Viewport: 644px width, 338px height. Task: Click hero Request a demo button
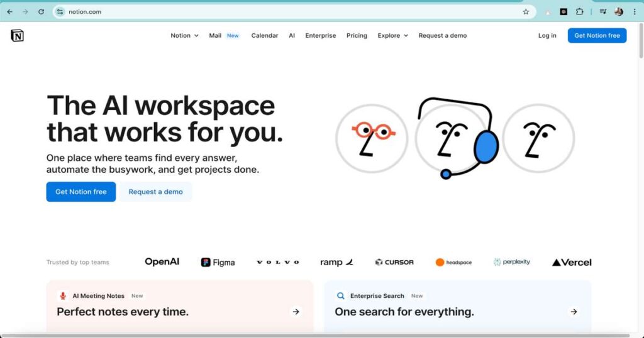[156, 192]
